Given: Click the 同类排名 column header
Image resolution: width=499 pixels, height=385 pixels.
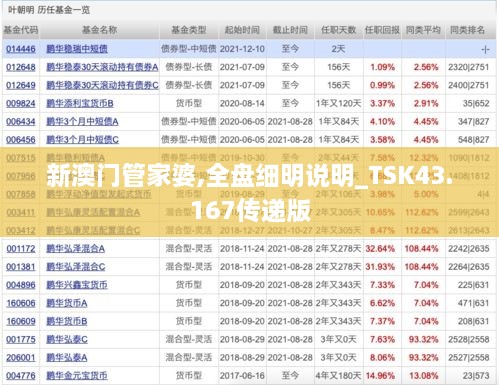Looking at the screenshot, I should click(467, 30).
